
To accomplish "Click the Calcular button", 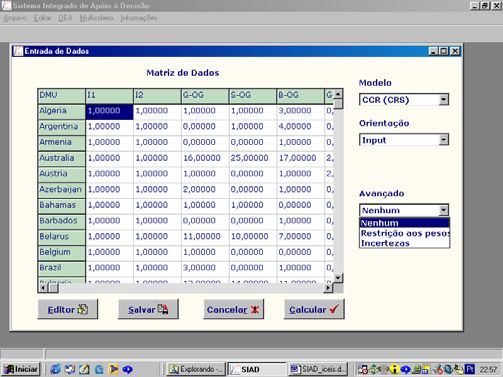I will pos(314,309).
